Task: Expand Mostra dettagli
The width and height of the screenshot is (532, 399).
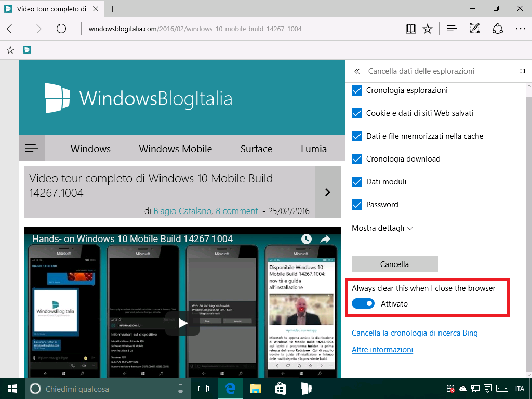Action: pos(382,228)
